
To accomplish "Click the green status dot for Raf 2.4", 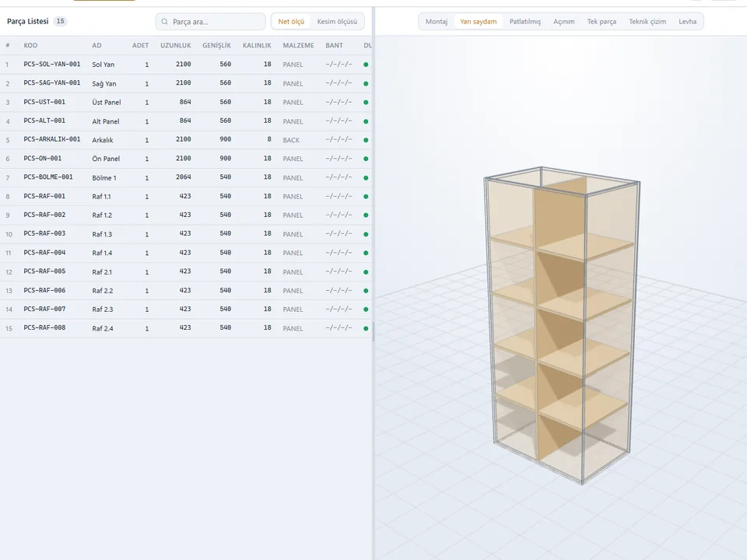I will [366, 328].
